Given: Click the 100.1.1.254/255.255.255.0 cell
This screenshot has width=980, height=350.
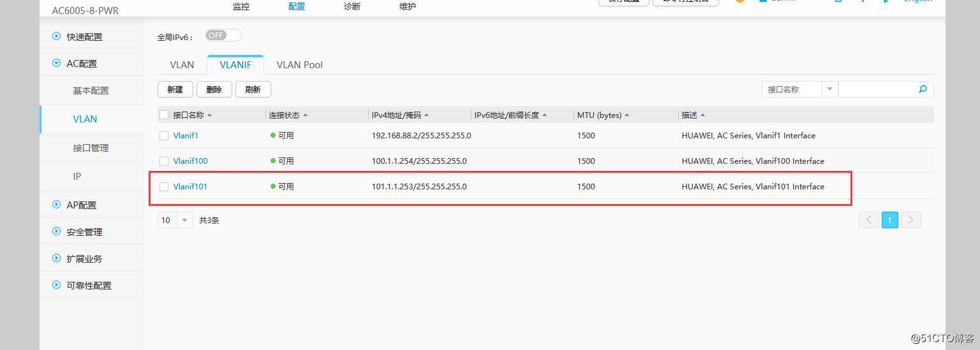Looking at the screenshot, I should pos(419,161).
